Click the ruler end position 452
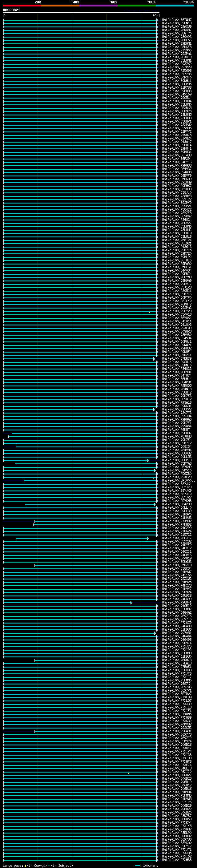The width and height of the screenshot is (197, 868). 155,15
